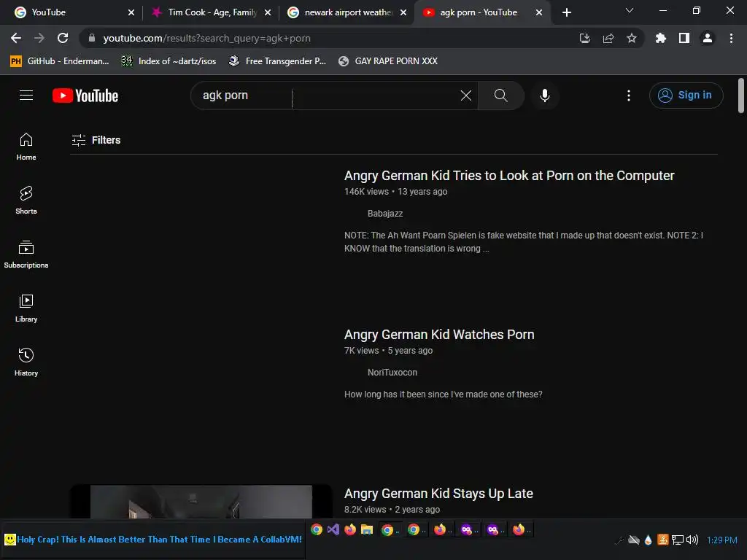Open the Visual Studio taskbar icon
Image resolution: width=747 pixels, height=560 pixels.
tap(333, 529)
